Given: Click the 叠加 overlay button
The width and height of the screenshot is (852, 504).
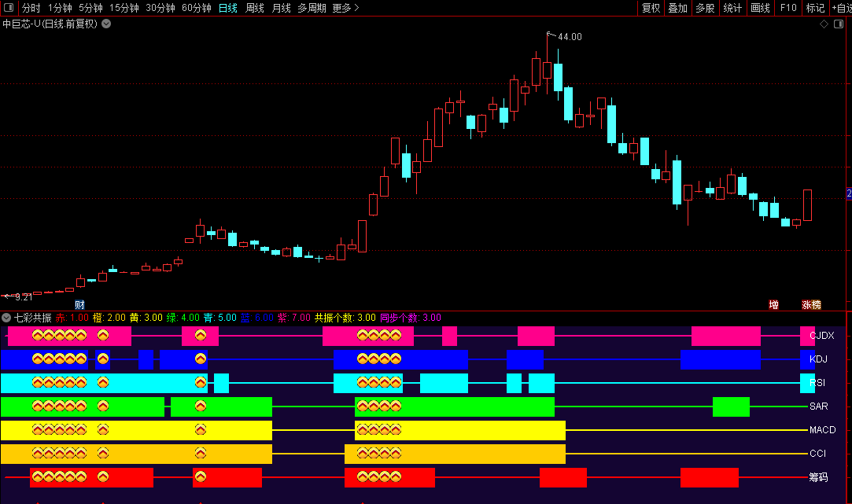Looking at the screenshot, I should (677, 8).
